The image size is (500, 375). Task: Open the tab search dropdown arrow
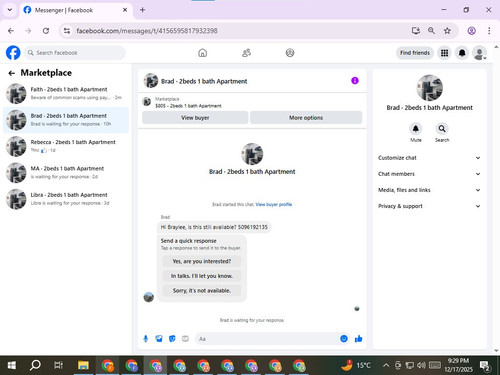tap(10, 10)
